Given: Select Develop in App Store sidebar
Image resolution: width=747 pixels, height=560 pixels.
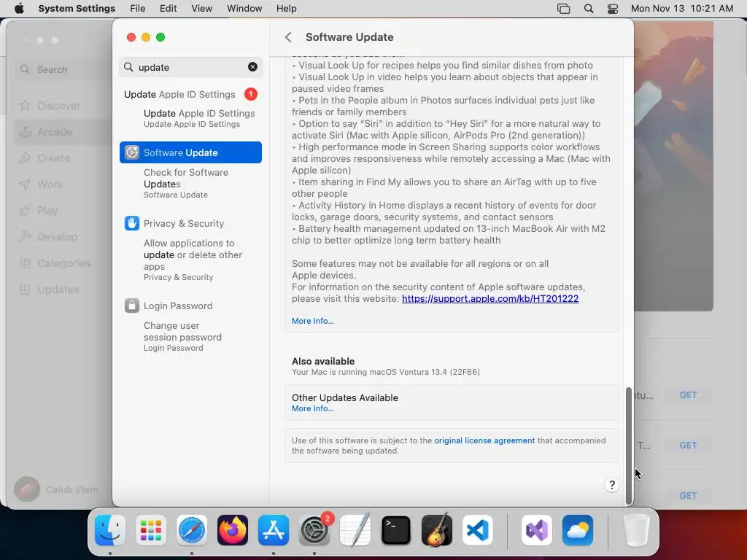Looking at the screenshot, I should (x=57, y=237).
